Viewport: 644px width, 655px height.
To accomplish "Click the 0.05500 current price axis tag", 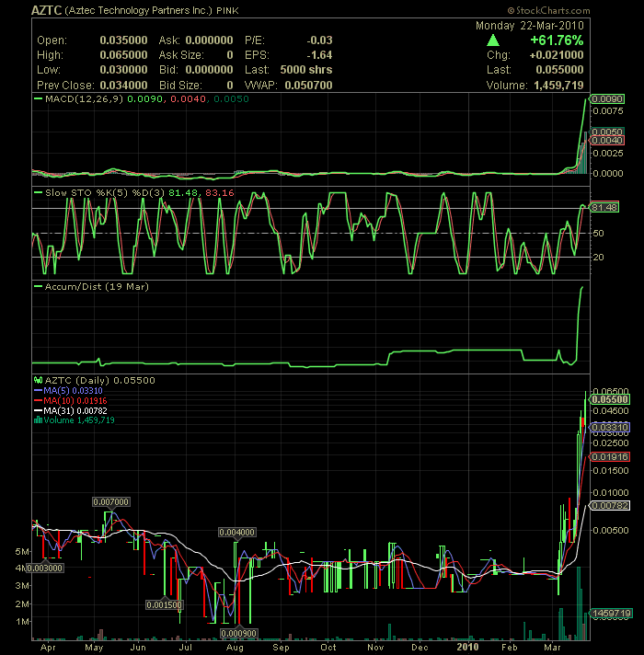I will (x=610, y=399).
